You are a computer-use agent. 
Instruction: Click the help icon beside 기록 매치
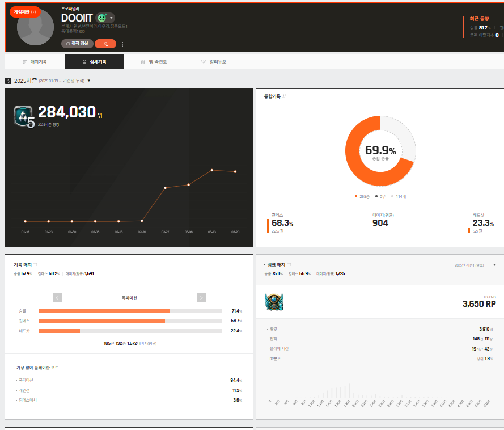click(x=35, y=265)
